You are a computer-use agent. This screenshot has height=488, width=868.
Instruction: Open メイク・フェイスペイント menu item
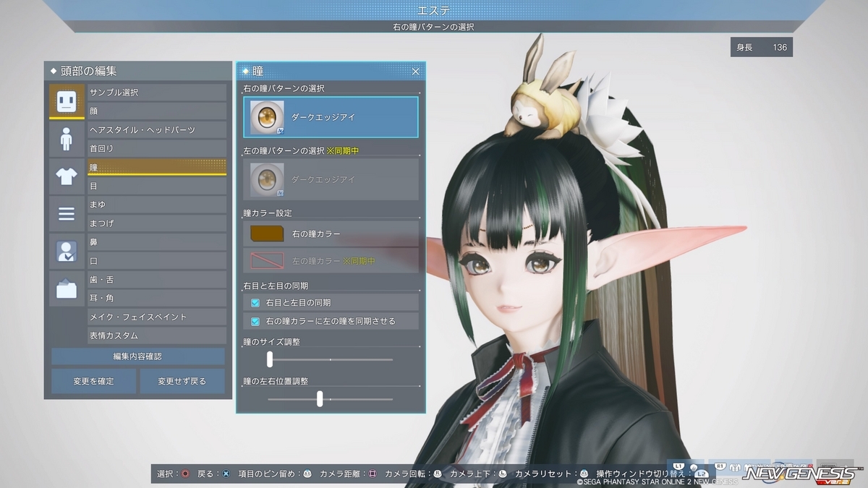(157, 317)
